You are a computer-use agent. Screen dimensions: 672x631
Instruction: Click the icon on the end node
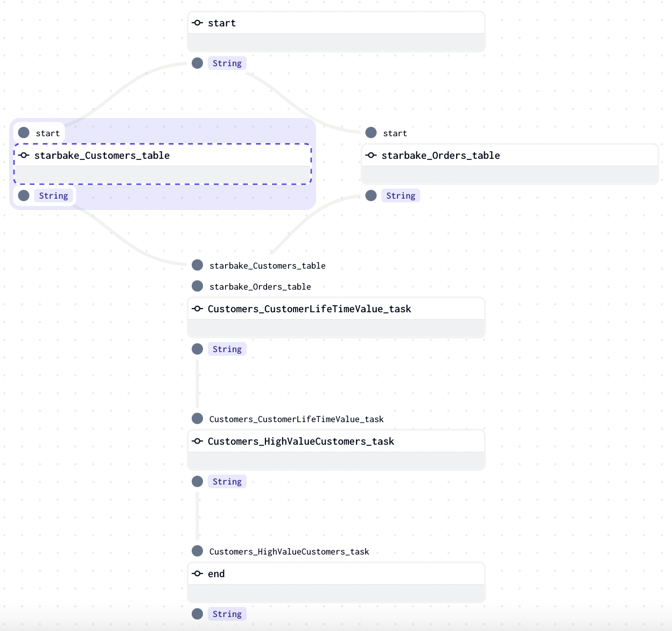point(198,574)
